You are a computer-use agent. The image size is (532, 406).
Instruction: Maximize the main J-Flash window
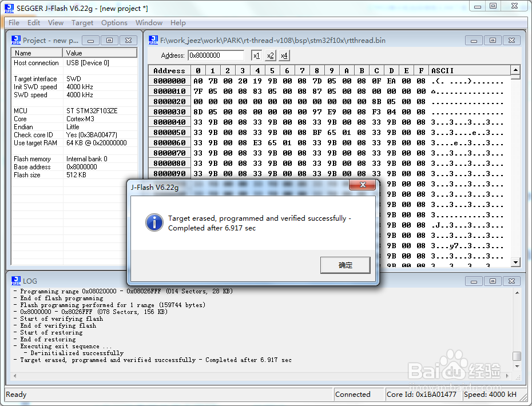pos(493,6)
